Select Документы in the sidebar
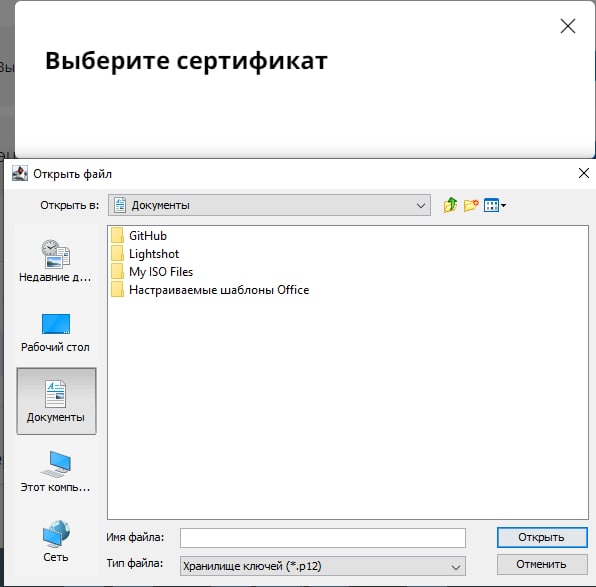 coord(56,401)
